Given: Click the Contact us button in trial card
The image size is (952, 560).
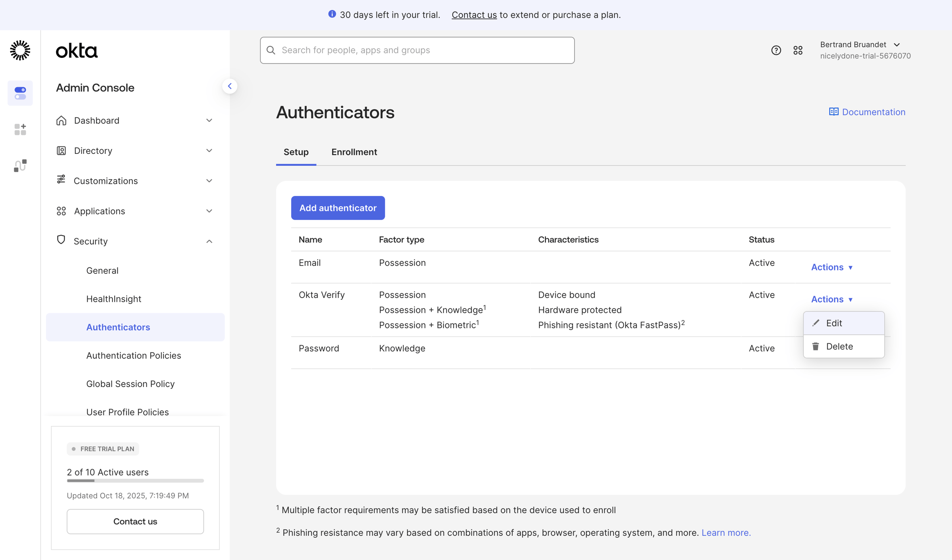Looking at the screenshot, I should click(x=135, y=521).
